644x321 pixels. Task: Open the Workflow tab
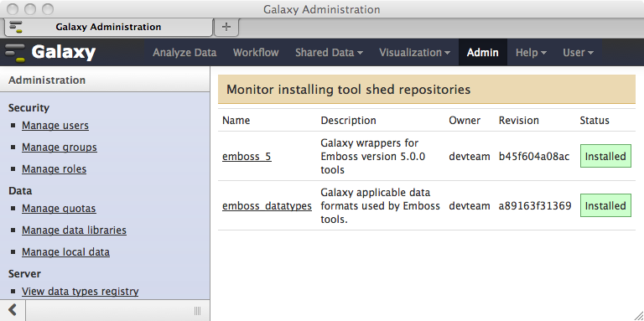[x=256, y=53]
